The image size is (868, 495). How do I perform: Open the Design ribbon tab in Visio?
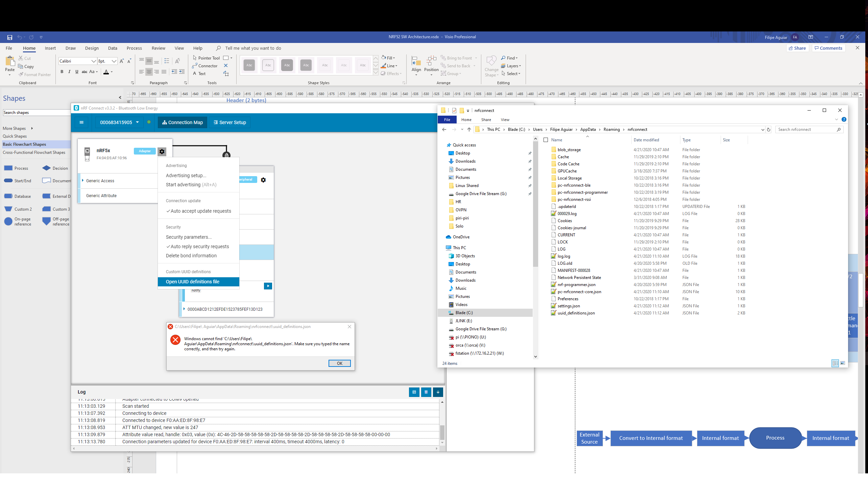92,48
